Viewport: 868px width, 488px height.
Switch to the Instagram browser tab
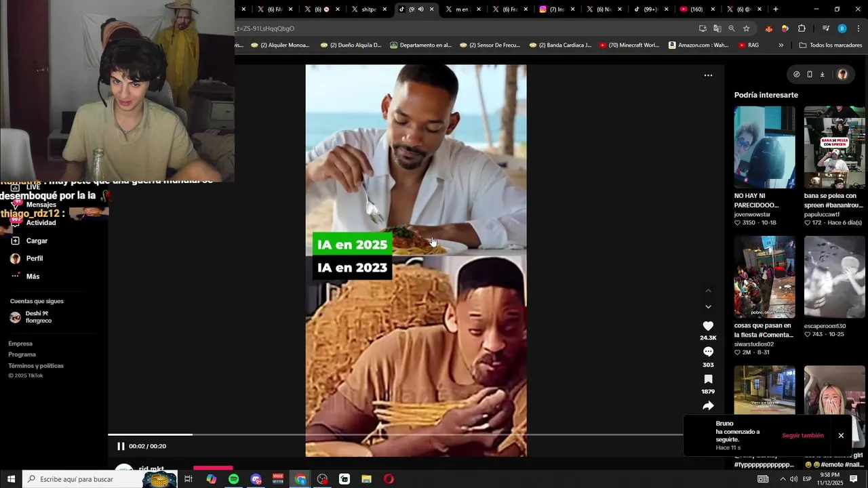[556, 9]
